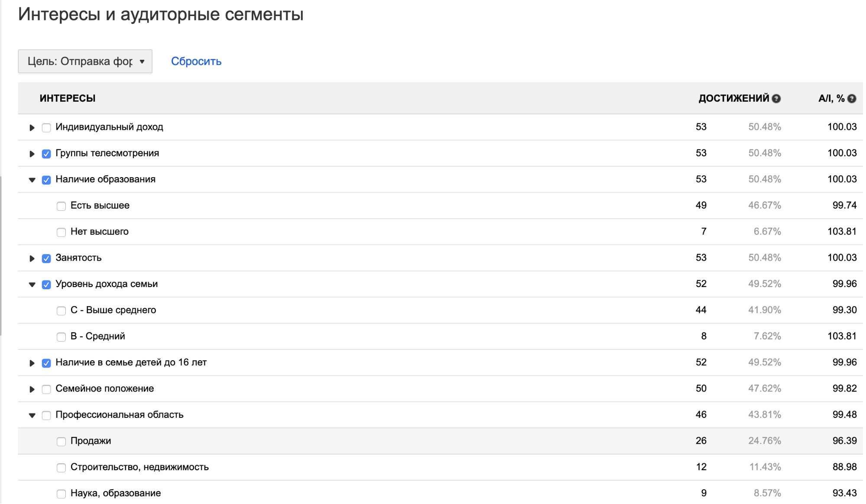Expand the Индивидуальный доход row
The image size is (866, 504).
point(32,128)
